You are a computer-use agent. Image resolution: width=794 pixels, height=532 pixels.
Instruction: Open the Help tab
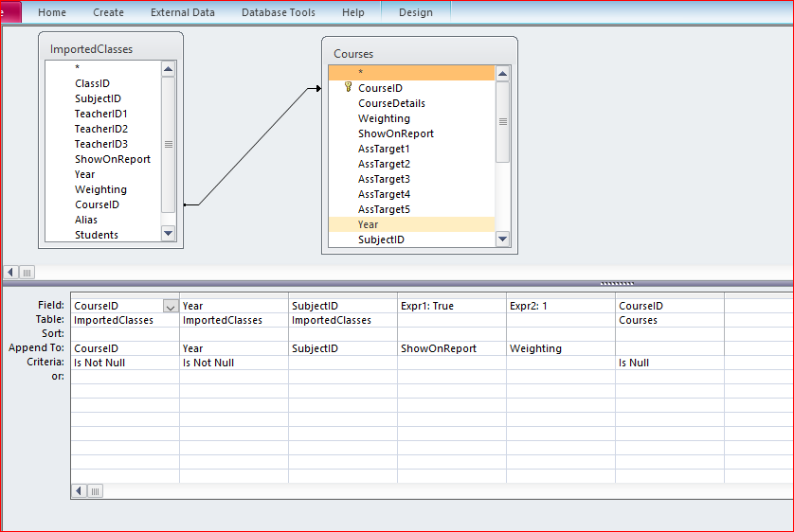click(x=353, y=12)
